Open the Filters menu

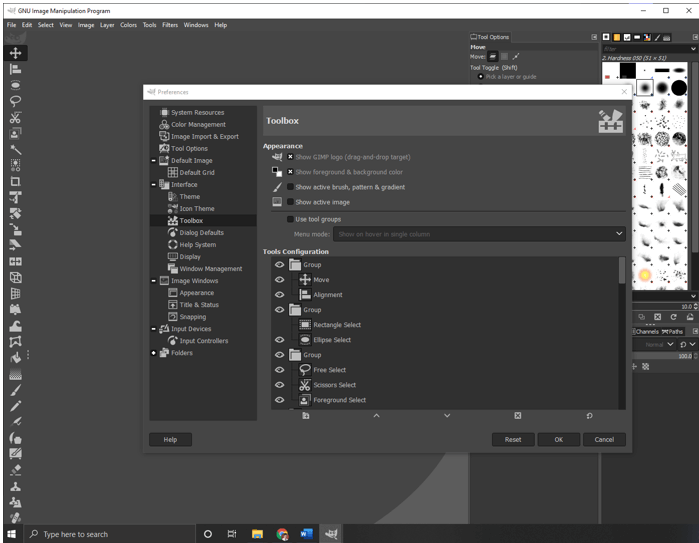click(170, 25)
